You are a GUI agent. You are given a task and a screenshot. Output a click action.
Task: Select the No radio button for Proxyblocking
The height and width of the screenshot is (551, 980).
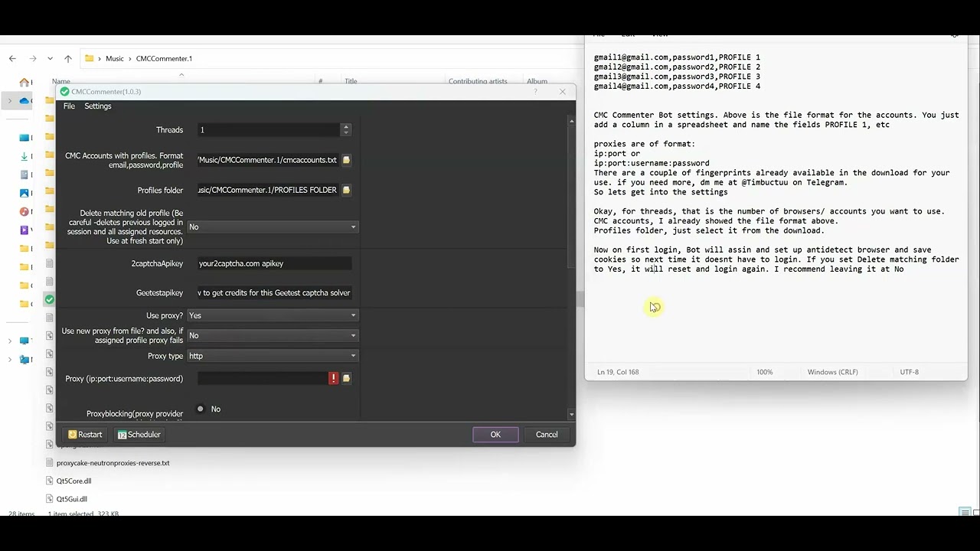[201, 409]
